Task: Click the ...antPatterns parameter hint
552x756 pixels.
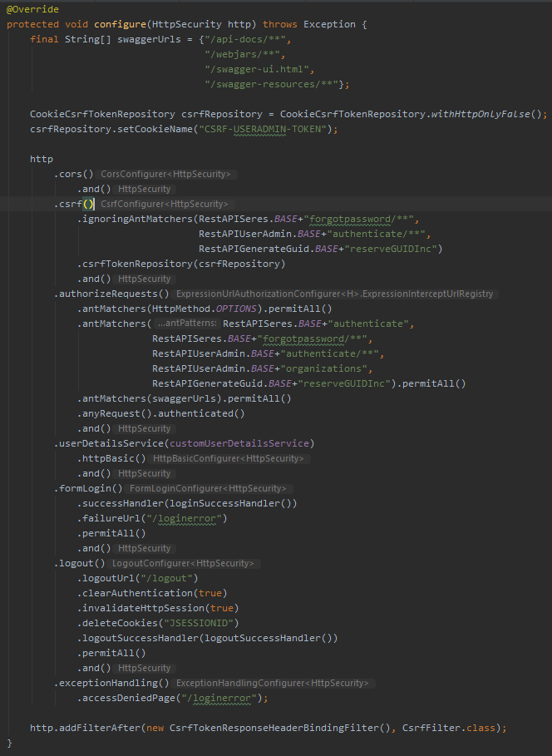Action: click(x=187, y=324)
